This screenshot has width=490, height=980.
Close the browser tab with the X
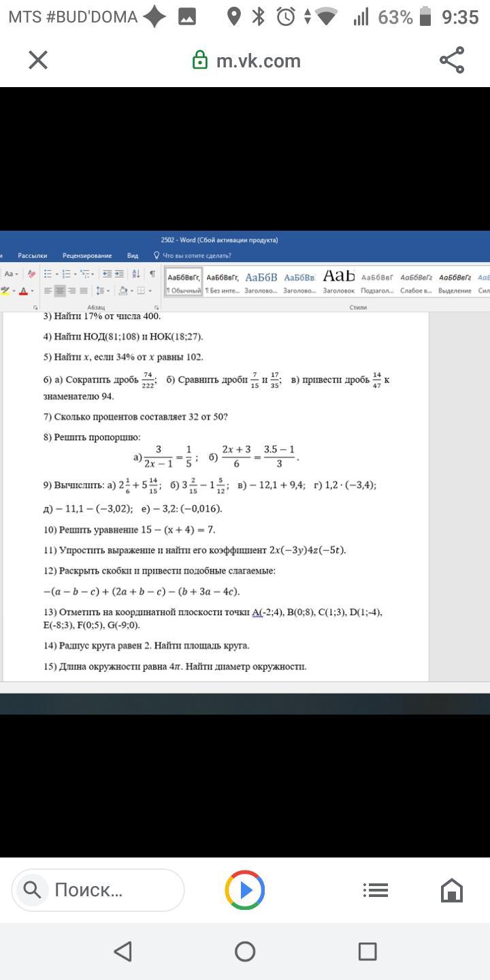click(38, 60)
